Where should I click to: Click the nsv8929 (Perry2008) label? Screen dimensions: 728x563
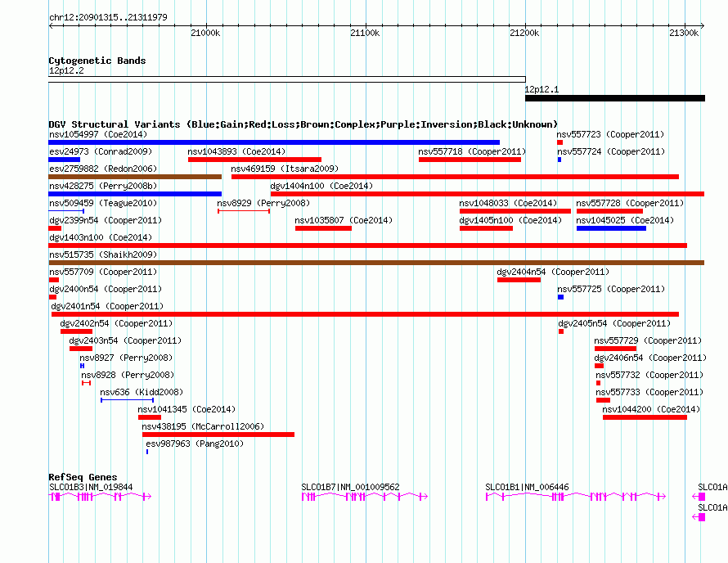point(263,203)
